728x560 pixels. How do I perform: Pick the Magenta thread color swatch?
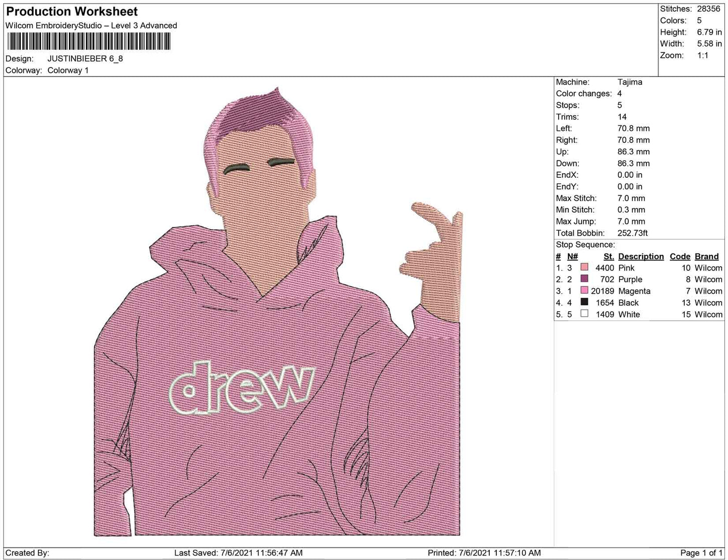pyautogui.click(x=584, y=291)
